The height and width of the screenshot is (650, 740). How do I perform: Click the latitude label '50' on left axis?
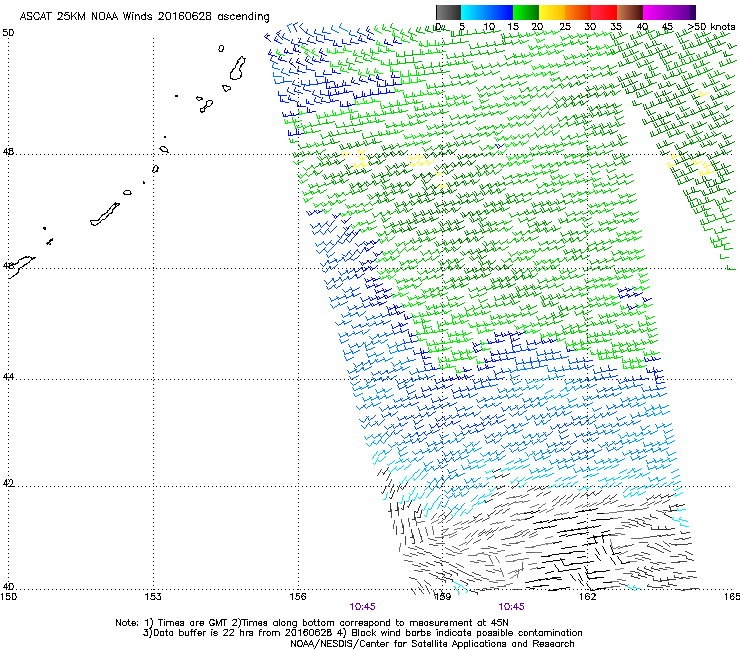[x=8, y=33]
